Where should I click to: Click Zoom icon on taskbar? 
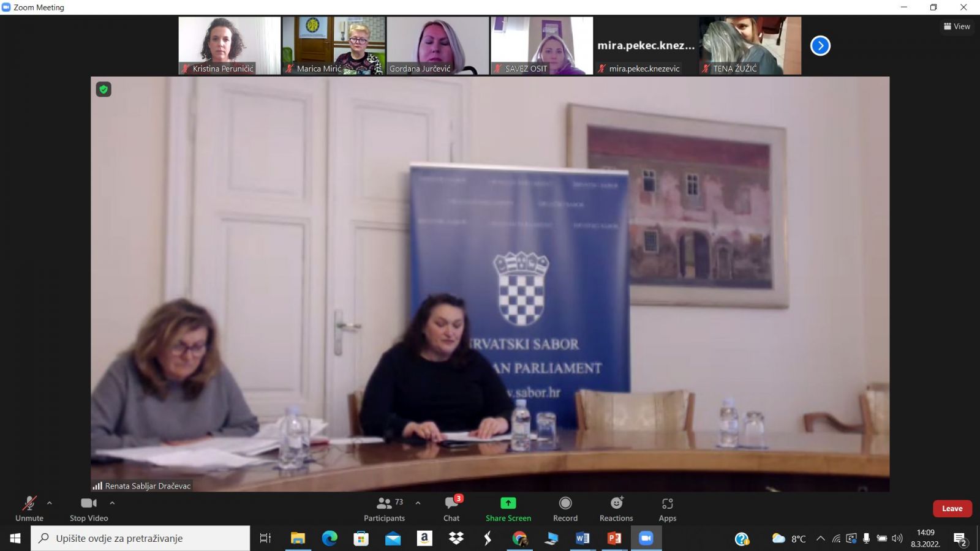(x=646, y=538)
